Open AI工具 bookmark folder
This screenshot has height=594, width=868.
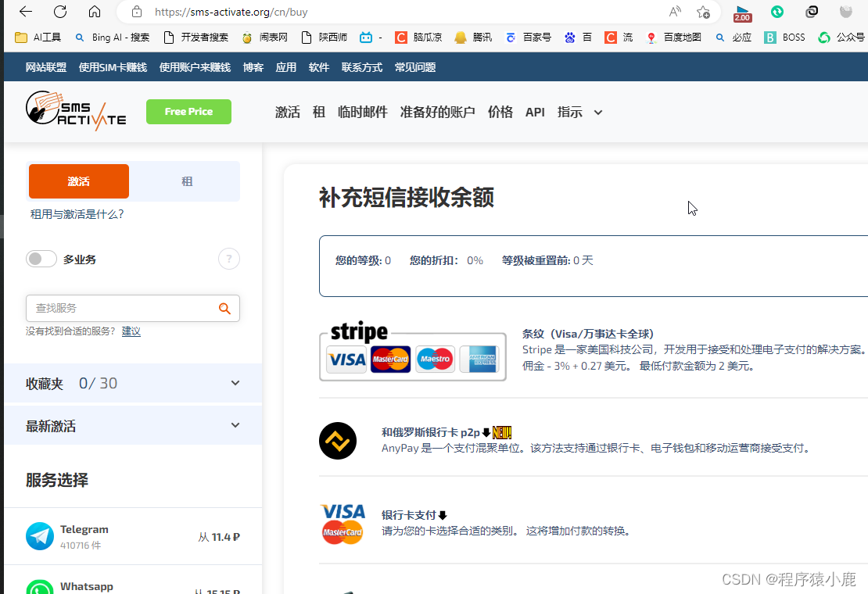click(x=38, y=37)
